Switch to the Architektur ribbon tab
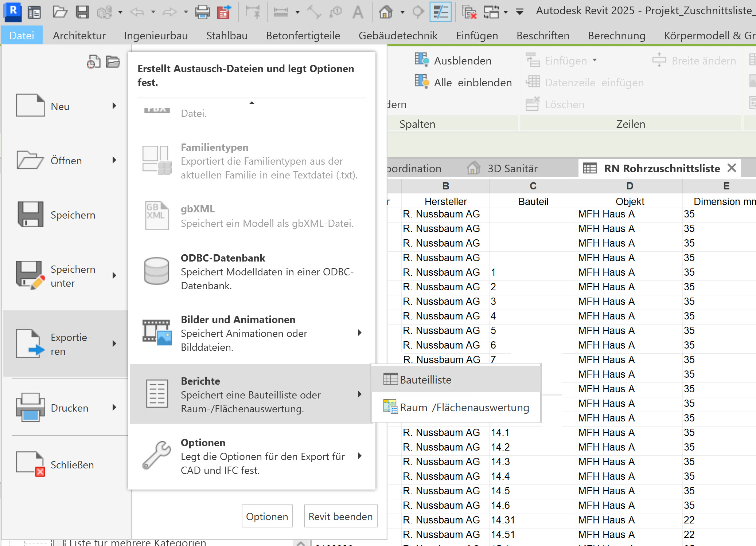The height and width of the screenshot is (546, 756). pos(79,35)
